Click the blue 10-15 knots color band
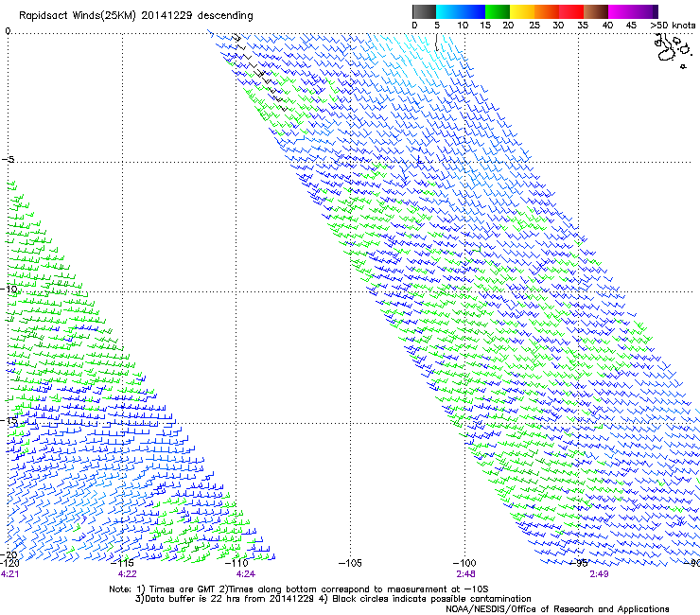Viewport: 700px width, 615px height. click(473, 11)
